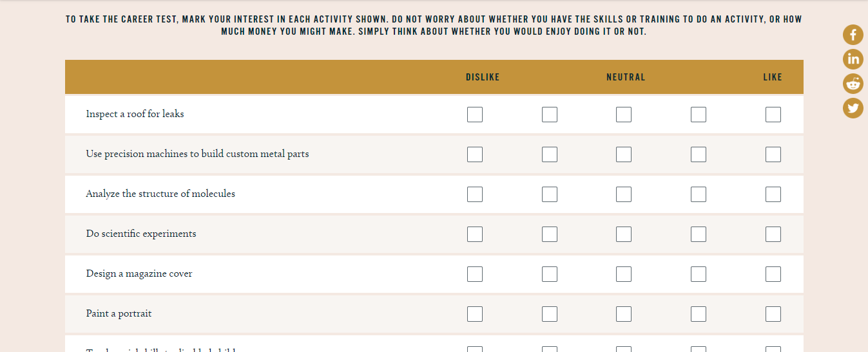Screen dimensions: 868x352
Task: Mark Neutral for Use precision machines row
Action: point(624,154)
